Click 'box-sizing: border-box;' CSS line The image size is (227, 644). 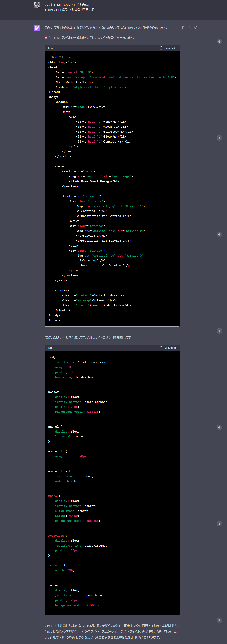(x=75, y=377)
